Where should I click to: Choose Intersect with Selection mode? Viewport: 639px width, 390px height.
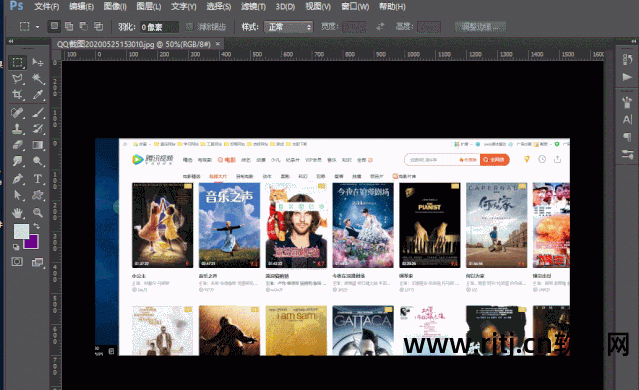[x=99, y=26]
